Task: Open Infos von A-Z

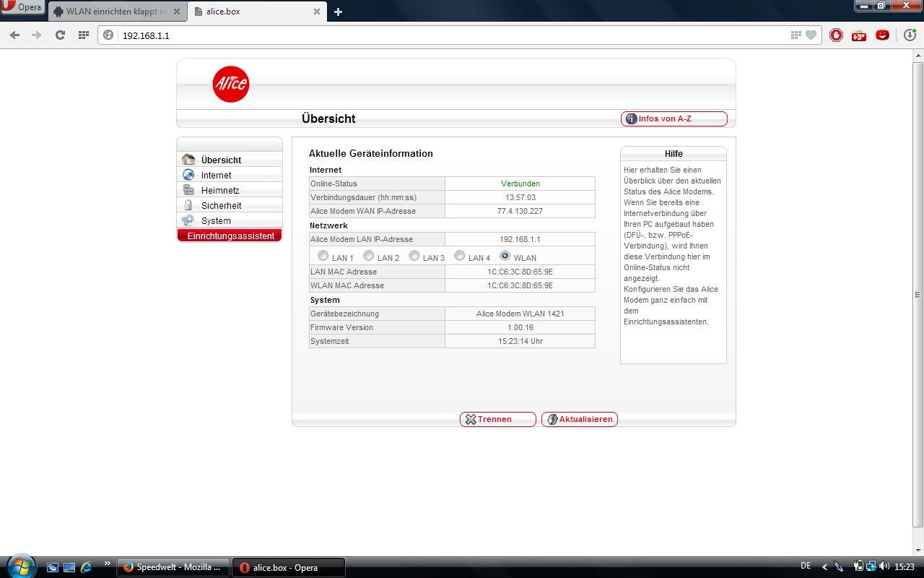Action: coord(674,118)
